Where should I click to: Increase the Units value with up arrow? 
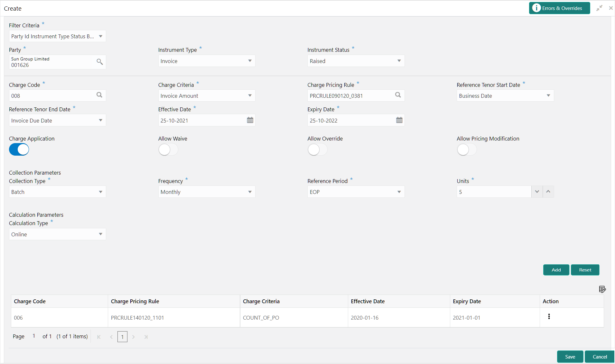pos(548,192)
